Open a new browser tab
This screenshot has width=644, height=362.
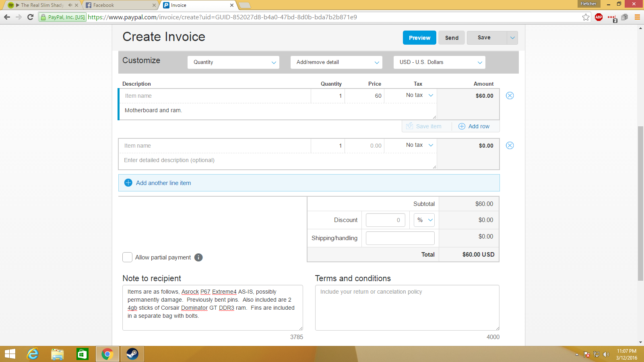245,5
